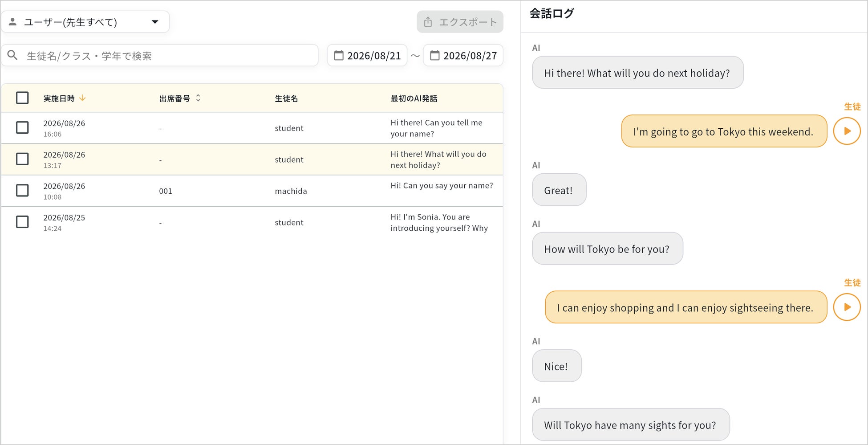Check the box for the 2026/08/25 session
This screenshot has height=445, width=868.
coord(22,222)
